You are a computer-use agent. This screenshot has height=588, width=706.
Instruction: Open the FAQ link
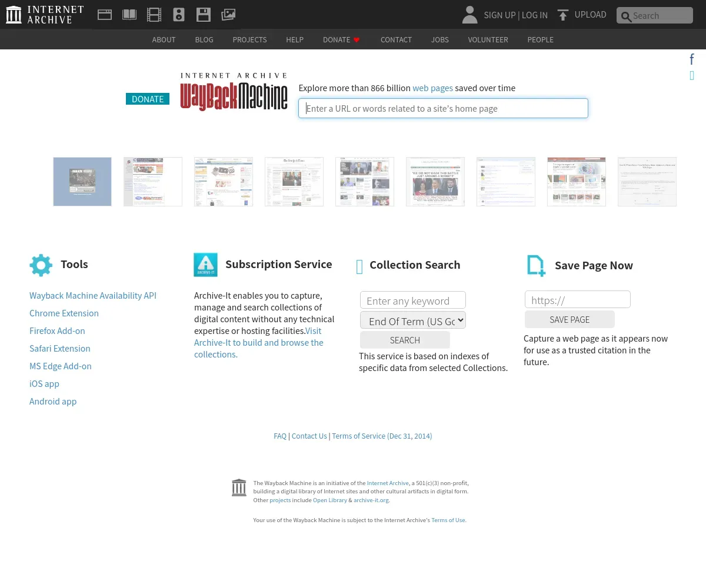[x=280, y=436]
